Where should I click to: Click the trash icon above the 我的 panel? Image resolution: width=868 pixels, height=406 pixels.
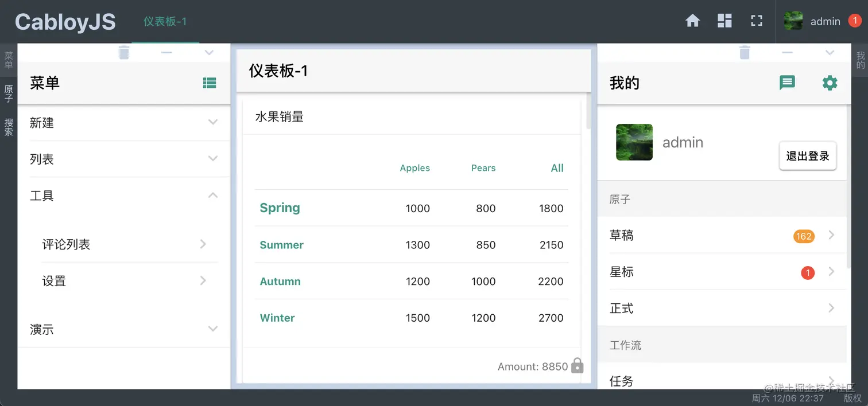tap(745, 53)
